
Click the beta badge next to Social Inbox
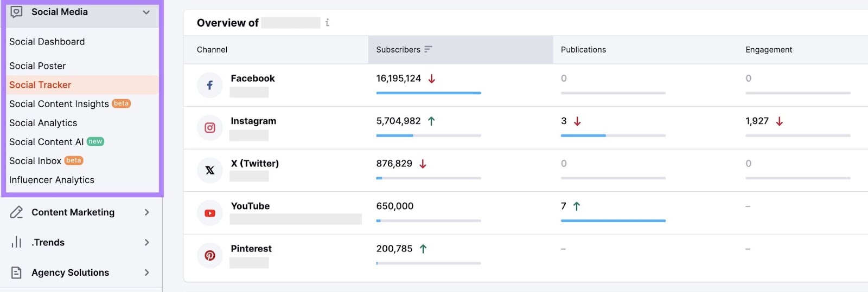click(x=74, y=160)
